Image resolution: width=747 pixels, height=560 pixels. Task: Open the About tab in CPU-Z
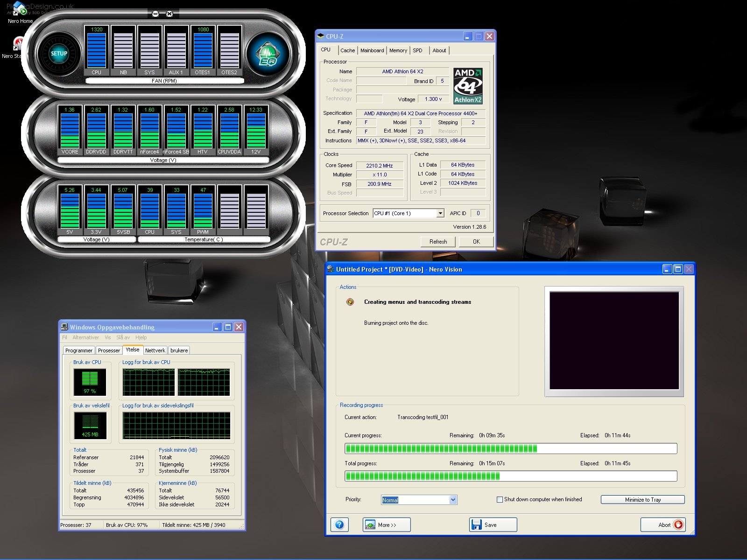point(439,50)
